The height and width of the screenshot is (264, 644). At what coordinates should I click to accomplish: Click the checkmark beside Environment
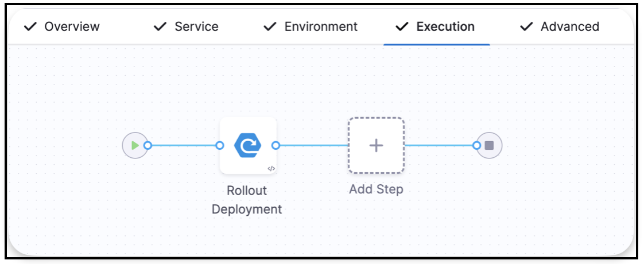270,27
